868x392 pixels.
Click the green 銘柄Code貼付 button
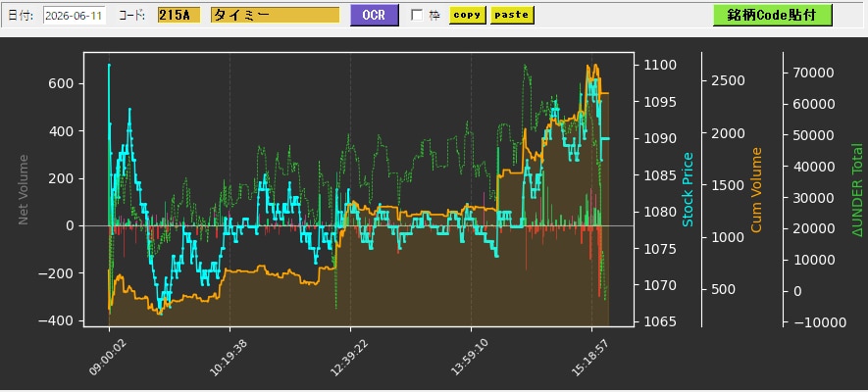[x=772, y=15]
